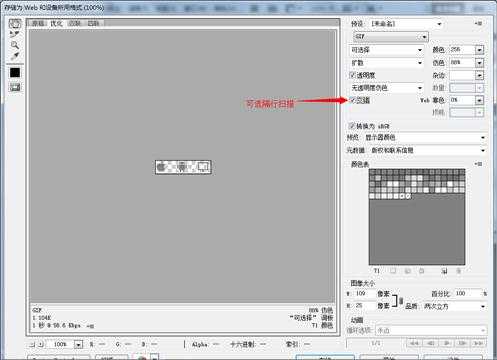
Task: Switch to the 优化 (Optimized) tab
Action: (56, 23)
